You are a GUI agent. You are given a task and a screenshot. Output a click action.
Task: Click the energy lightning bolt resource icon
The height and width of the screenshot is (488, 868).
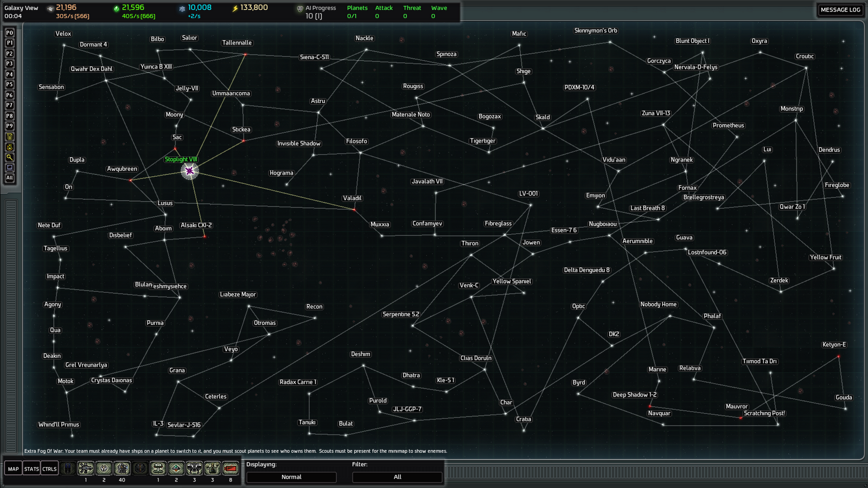pyautogui.click(x=235, y=8)
